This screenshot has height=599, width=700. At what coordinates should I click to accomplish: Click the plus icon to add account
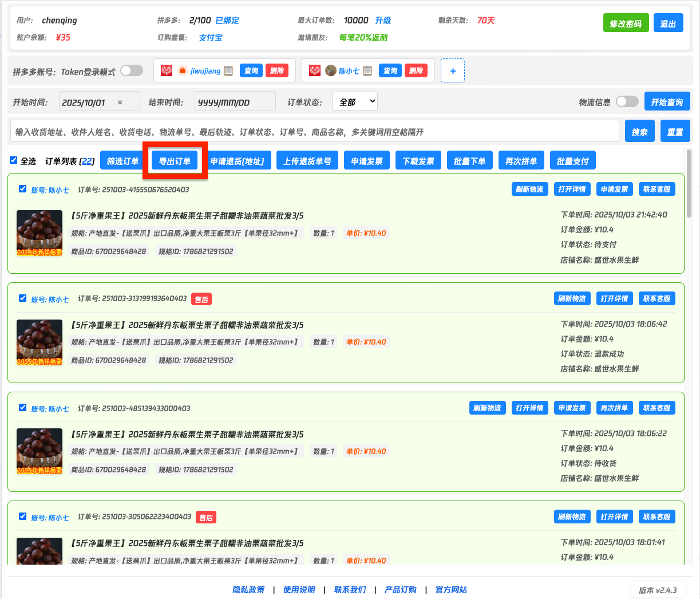453,71
